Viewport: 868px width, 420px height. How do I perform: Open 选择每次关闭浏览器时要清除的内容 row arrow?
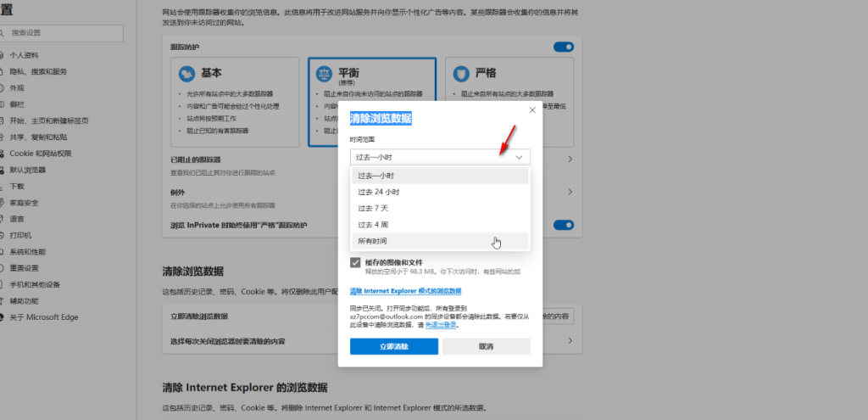(x=569, y=340)
